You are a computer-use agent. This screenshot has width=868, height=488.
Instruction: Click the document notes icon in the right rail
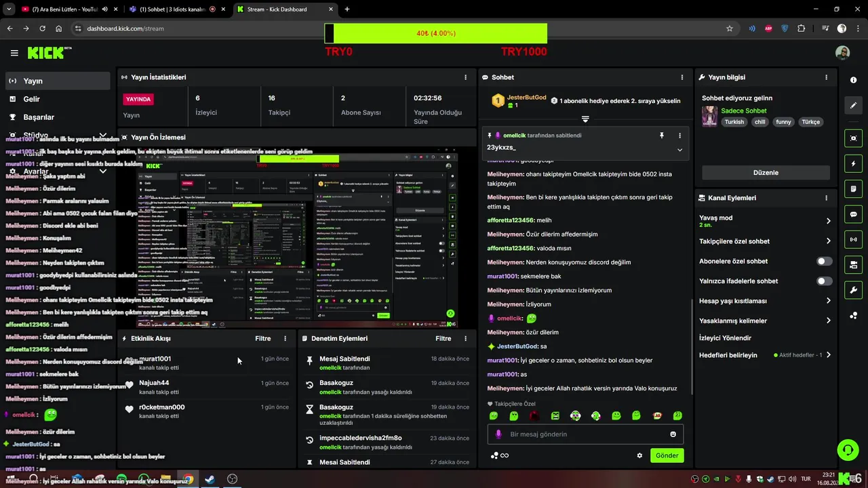coord(853,188)
